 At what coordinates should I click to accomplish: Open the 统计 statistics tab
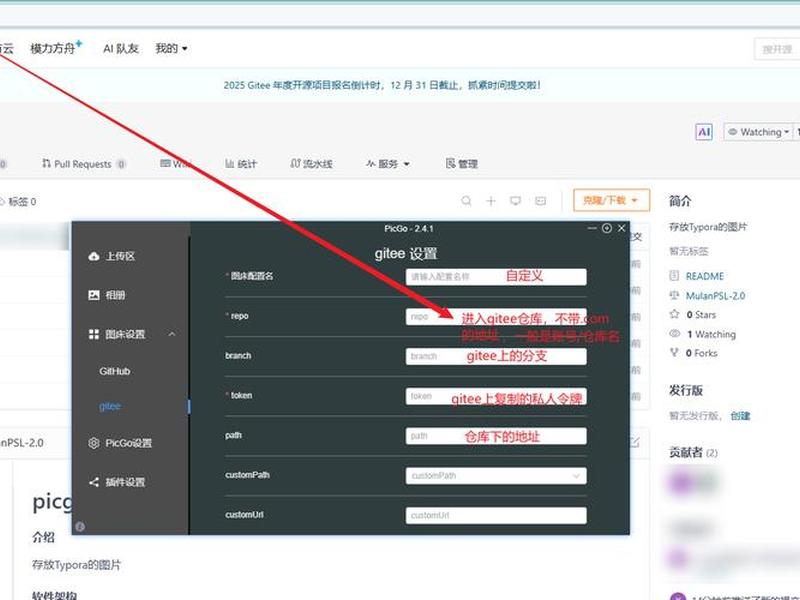coord(241,164)
